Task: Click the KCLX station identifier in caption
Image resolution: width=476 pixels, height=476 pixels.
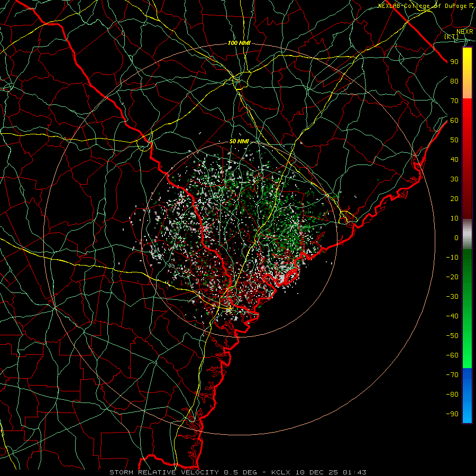Action: [281, 472]
